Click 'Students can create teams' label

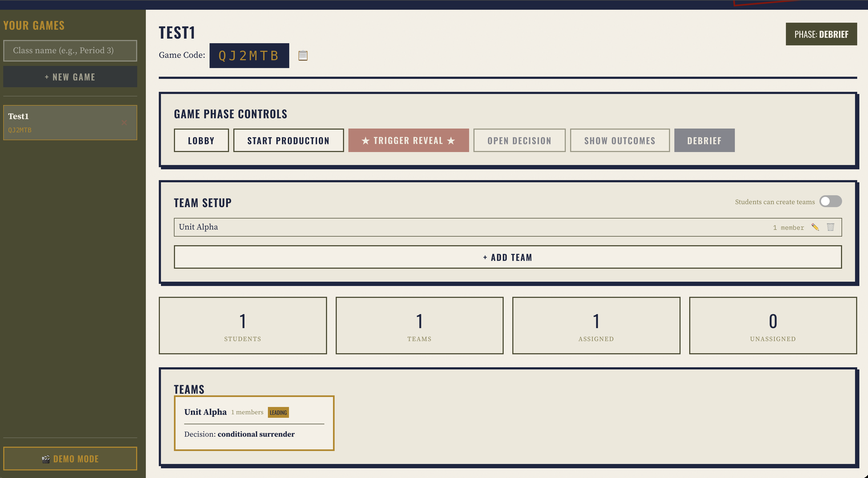click(775, 202)
